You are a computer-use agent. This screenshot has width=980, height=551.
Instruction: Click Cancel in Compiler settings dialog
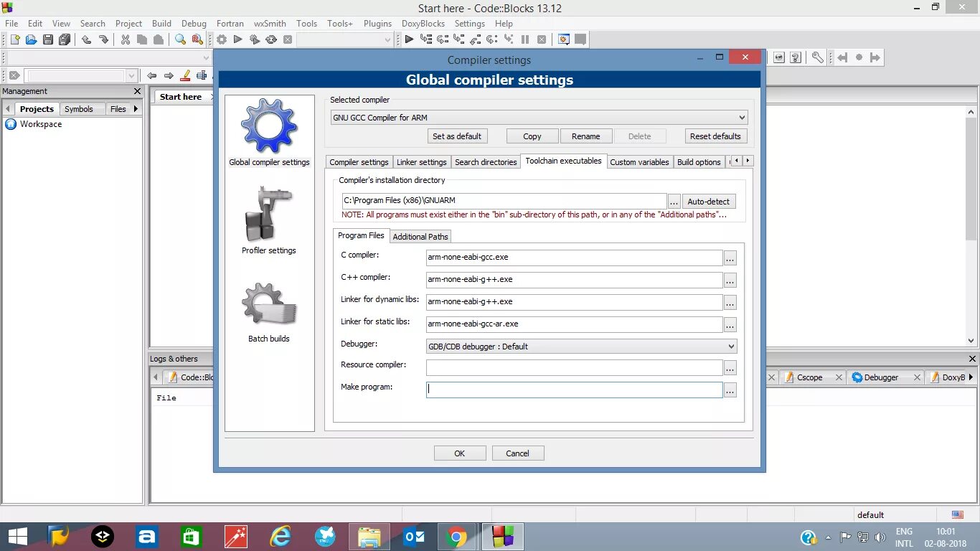[x=517, y=453]
